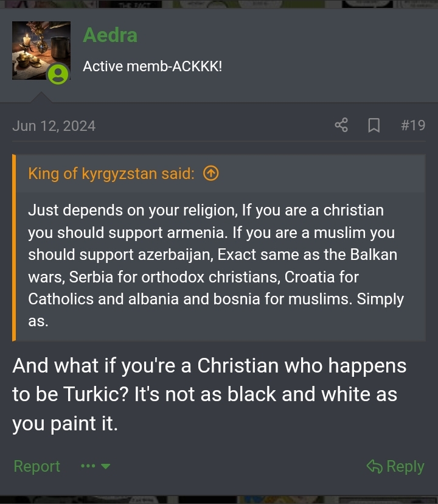This screenshot has width=438, height=504.
Task: Open the three-dots more options menu
Action: click(x=88, y=467)
